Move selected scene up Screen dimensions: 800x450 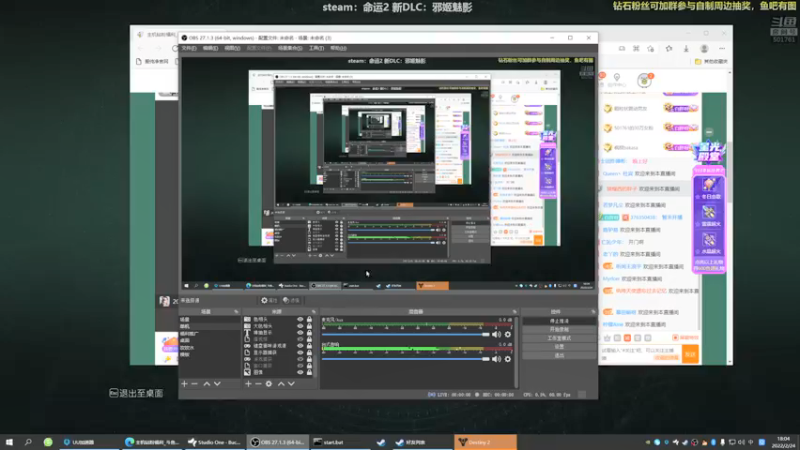(x=207, y=384)
